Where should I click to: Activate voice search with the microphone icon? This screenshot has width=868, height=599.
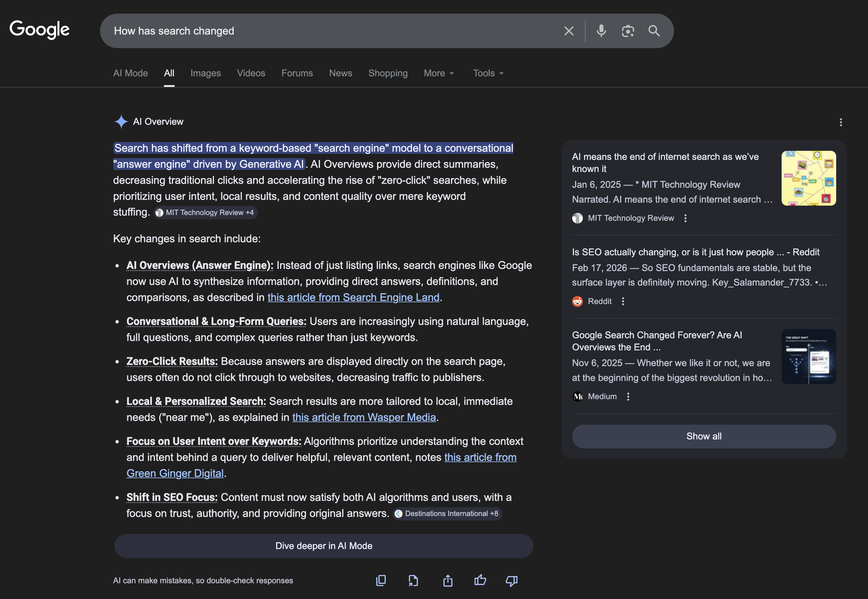(601, 31)
